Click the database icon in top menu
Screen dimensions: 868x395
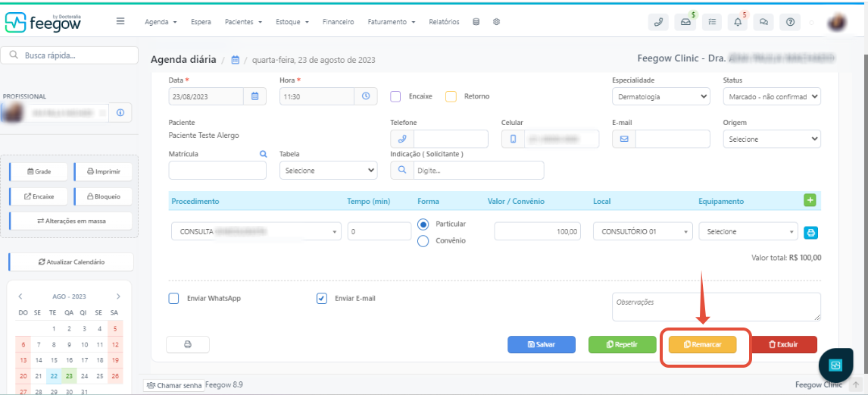(x=476, y=22)
